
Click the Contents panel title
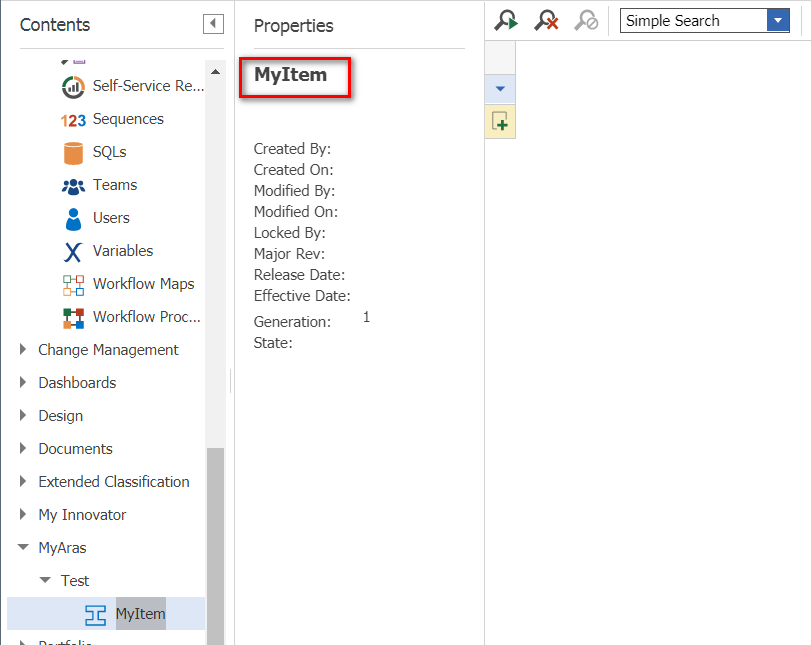click(55, 25)
